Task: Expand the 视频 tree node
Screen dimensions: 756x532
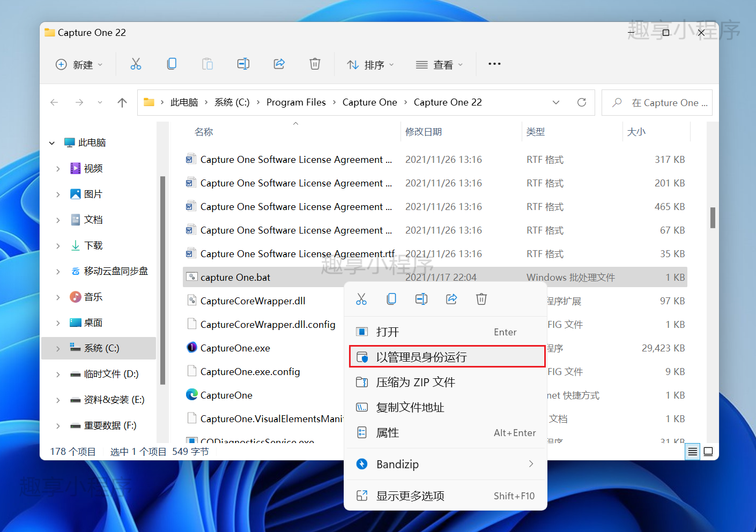Action: (58, 169)
